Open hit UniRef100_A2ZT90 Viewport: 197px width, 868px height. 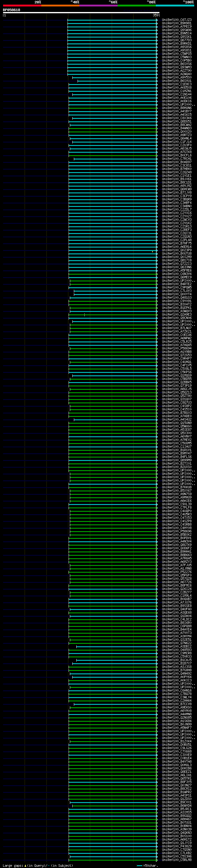click(177, 71)
